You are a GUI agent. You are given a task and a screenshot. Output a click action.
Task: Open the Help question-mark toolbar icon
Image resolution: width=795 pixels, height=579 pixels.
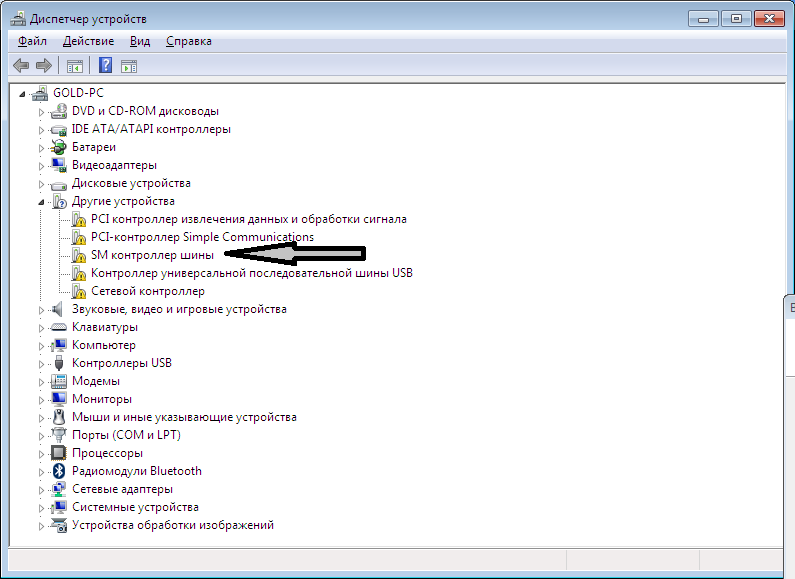point(105,65)
